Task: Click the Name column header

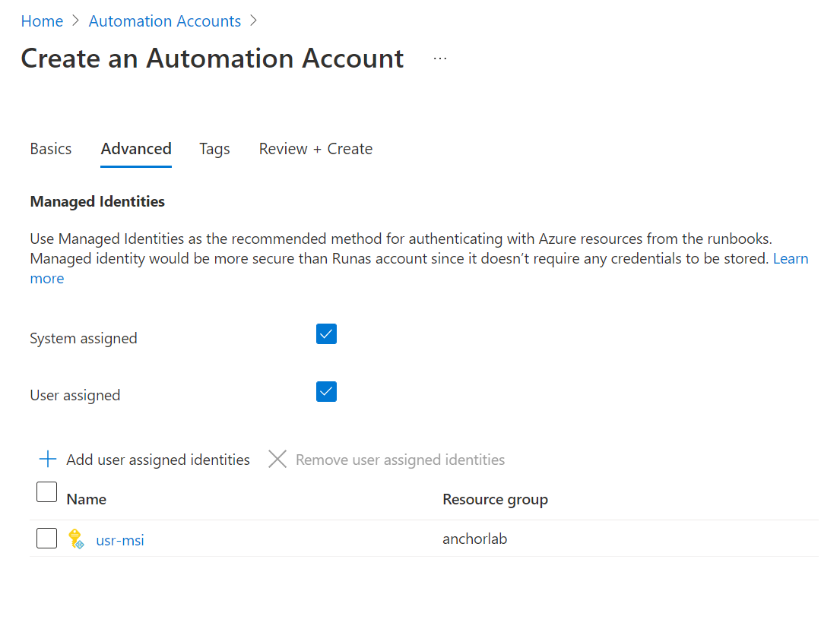Action: pos(86,499)
